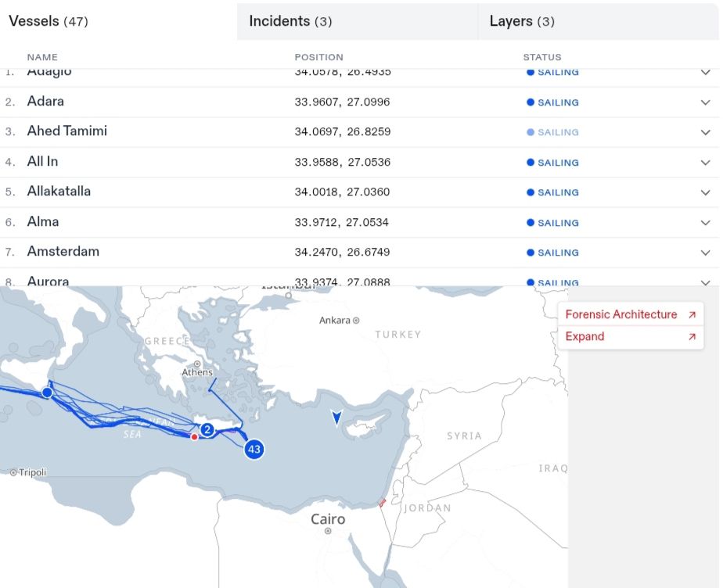This screenshot has width=723, height=588.
Task: Click the 2 vessel cluster marker
Action: (x=207, y=430)
